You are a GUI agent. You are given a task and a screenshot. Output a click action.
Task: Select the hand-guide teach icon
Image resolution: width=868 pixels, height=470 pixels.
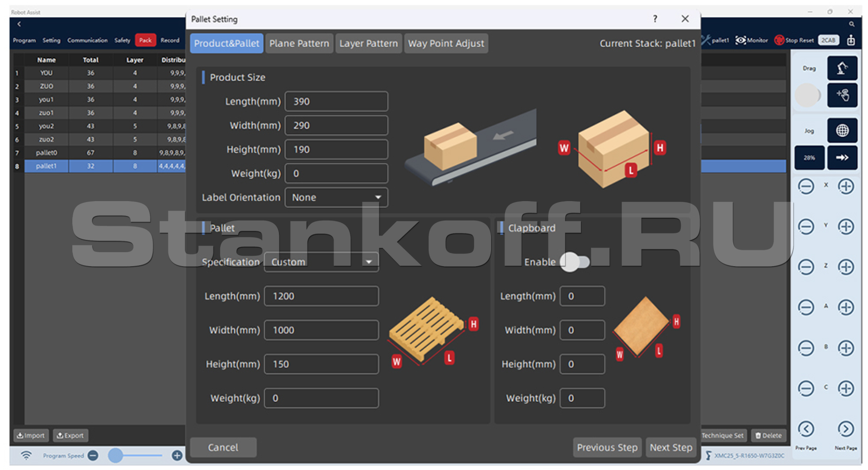842,95
